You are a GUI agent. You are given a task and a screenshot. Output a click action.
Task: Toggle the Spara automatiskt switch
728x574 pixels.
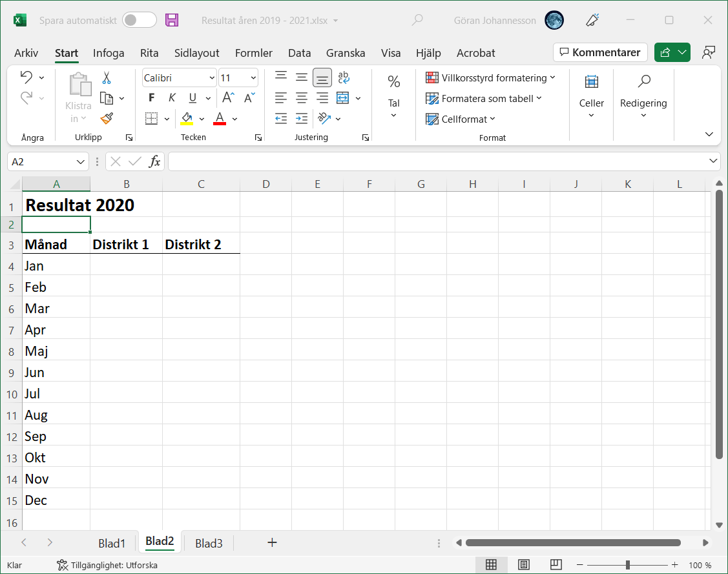pyautogui.click(x=140, y=20)
